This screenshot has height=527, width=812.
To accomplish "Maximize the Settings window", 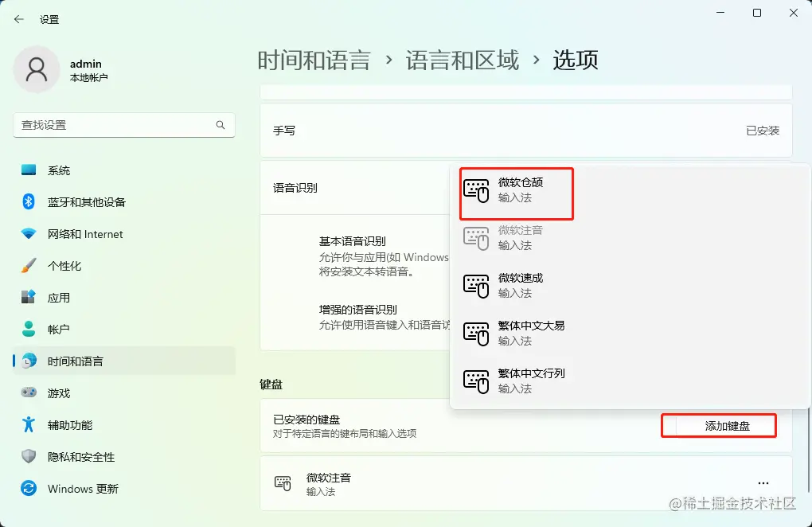I will [756, 13].
